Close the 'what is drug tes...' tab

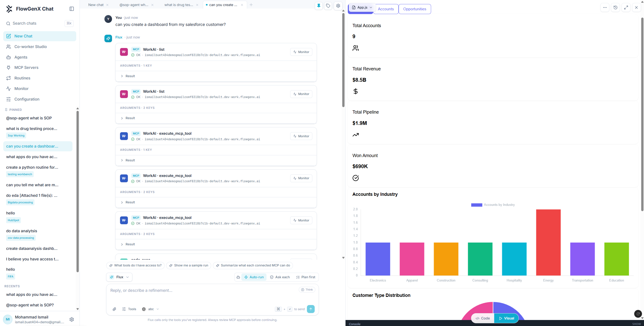click(197, 5)
